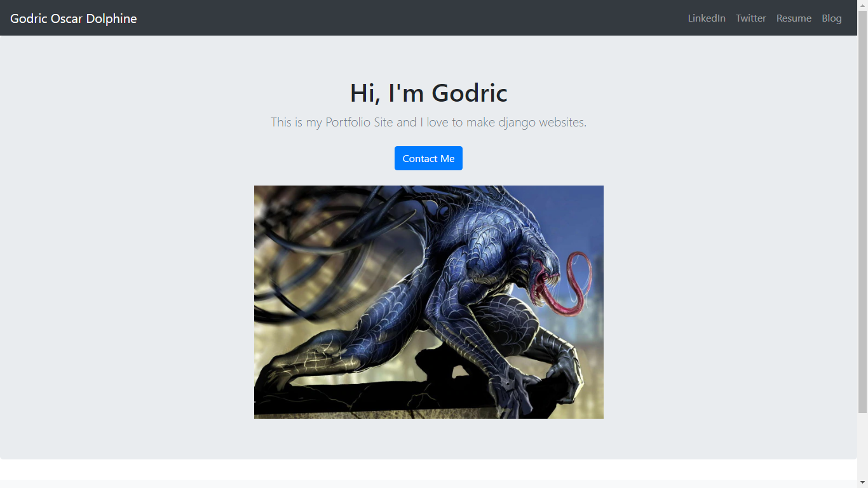868x488 pixels.
Task: Go to the Blog nav link
Action: click(x=832, y=18)
